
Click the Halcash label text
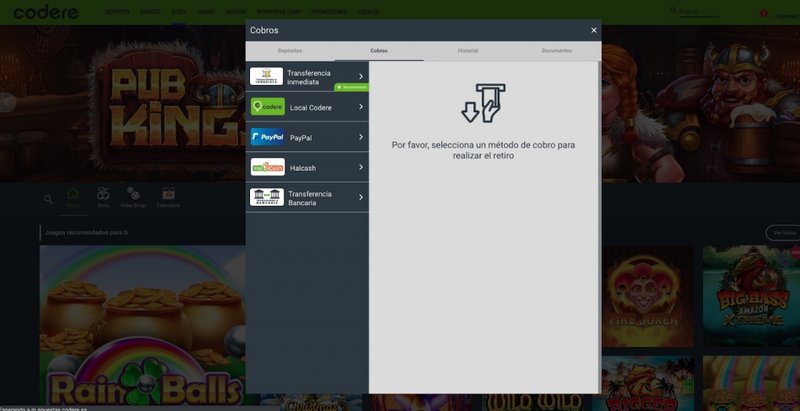[x=303, y=168]
